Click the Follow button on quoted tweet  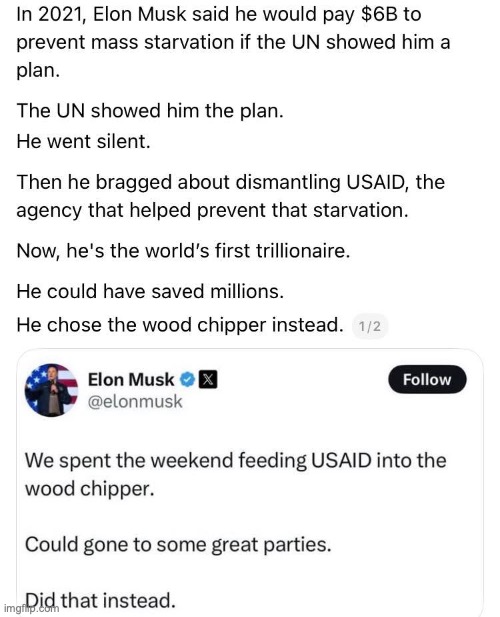pyautogui.click(x=427, y=379)
